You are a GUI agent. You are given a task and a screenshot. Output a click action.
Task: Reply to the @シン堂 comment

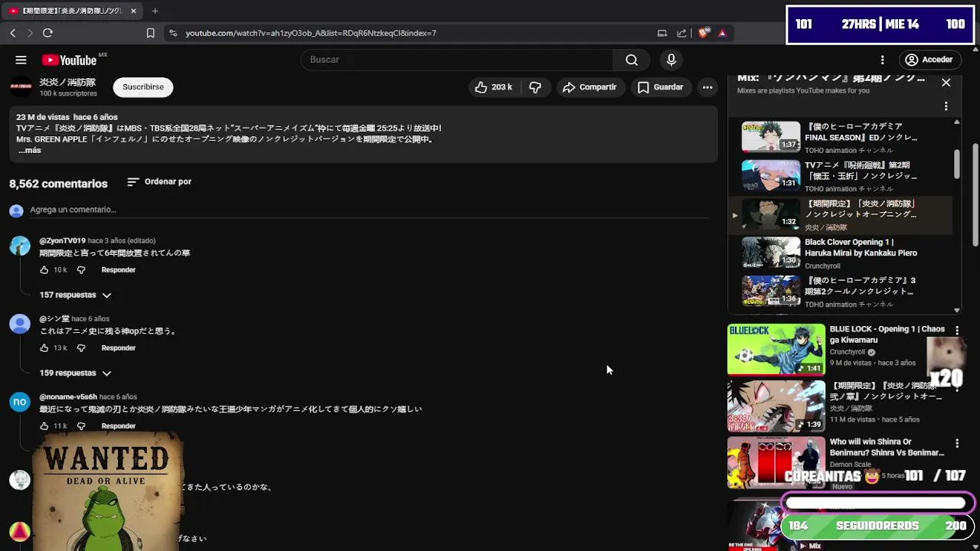click(x=119, y=348)
